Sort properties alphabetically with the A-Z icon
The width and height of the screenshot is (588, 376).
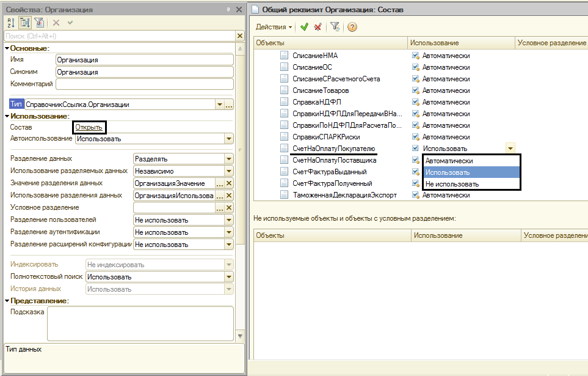coord(11,23)
